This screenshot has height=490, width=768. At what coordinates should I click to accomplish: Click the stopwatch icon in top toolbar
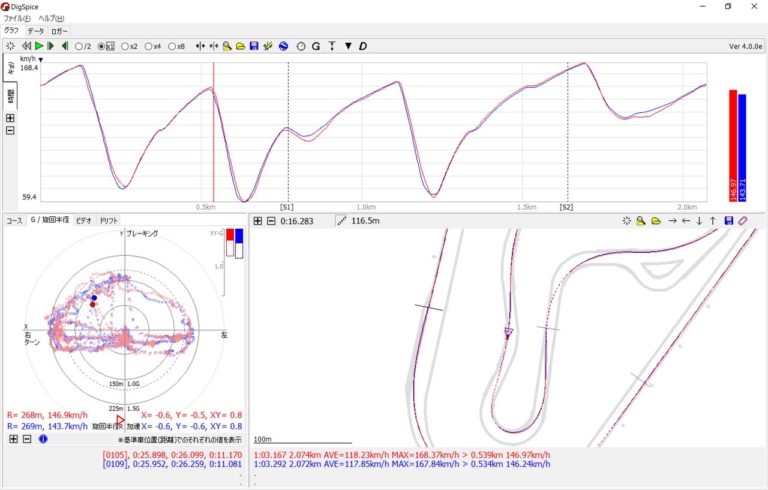click(300, 46)
